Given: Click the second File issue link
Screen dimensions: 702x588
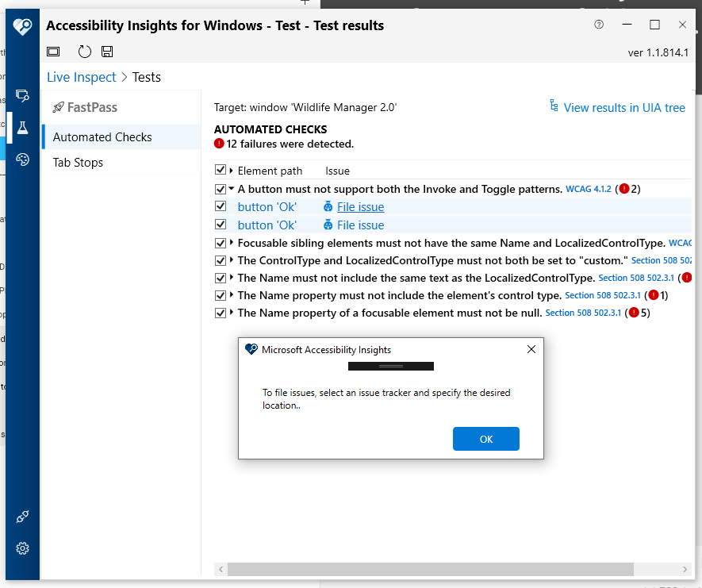Looking at the screenshot, I should click(x=360, y=225).
